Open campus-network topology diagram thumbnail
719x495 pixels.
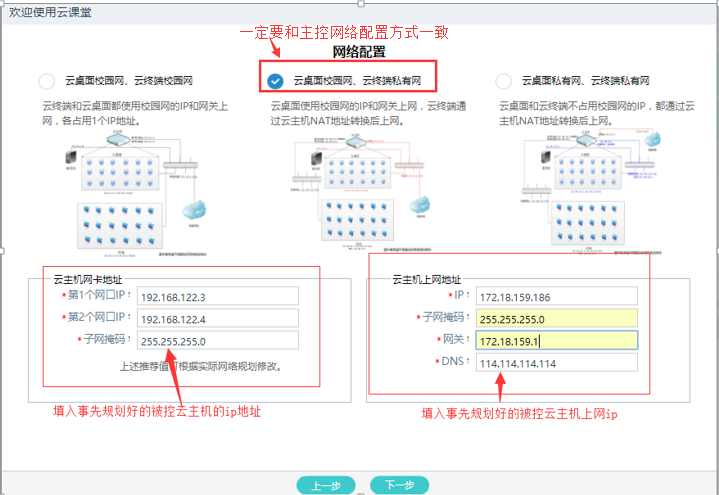click(x=136, y=193)
